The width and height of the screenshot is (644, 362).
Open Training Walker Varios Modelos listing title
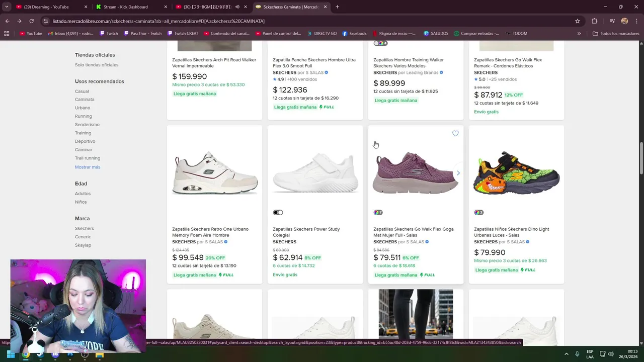[x=409, y=63]
